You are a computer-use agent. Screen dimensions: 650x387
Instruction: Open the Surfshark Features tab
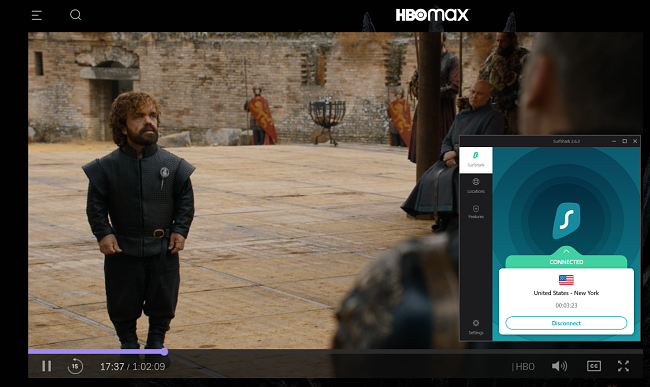click(476, 211)
